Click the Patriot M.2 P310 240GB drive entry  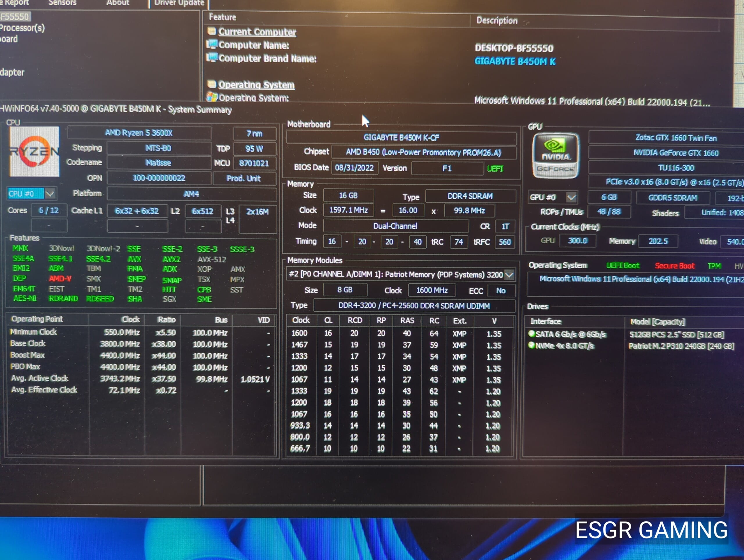681,346
